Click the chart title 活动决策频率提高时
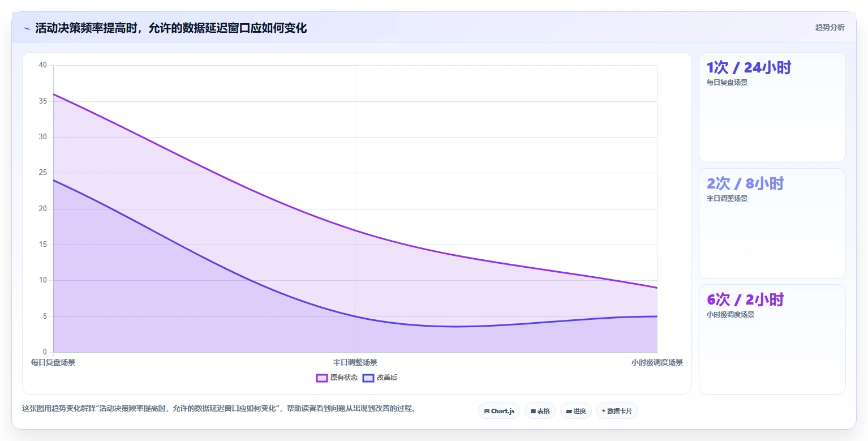Viewport: 868px width, 441px height. point(171,28)
